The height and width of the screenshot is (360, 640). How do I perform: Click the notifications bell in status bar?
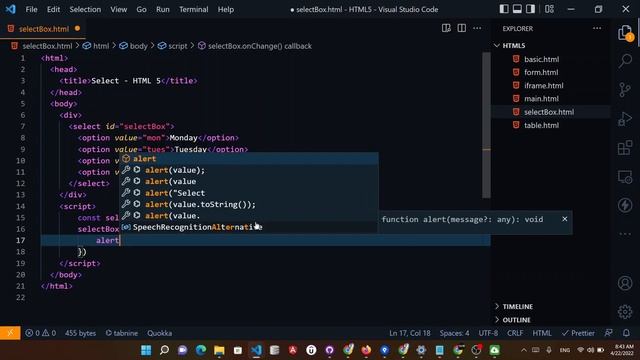pos(626,333)
